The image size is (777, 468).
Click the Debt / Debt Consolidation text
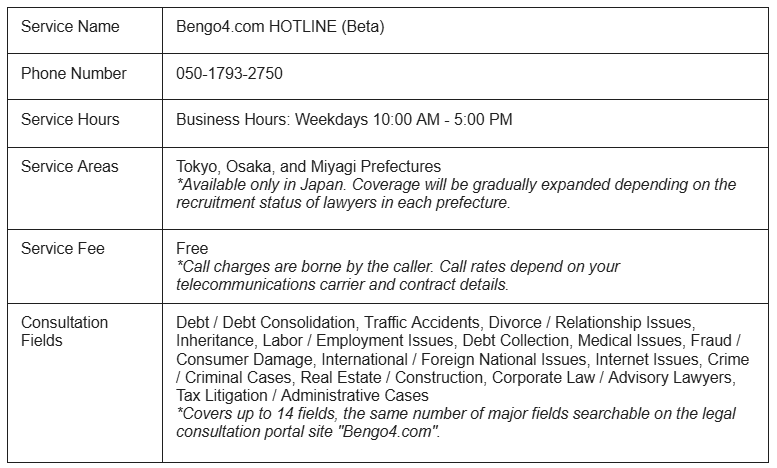pyautogui.click(x=265, y=322)
